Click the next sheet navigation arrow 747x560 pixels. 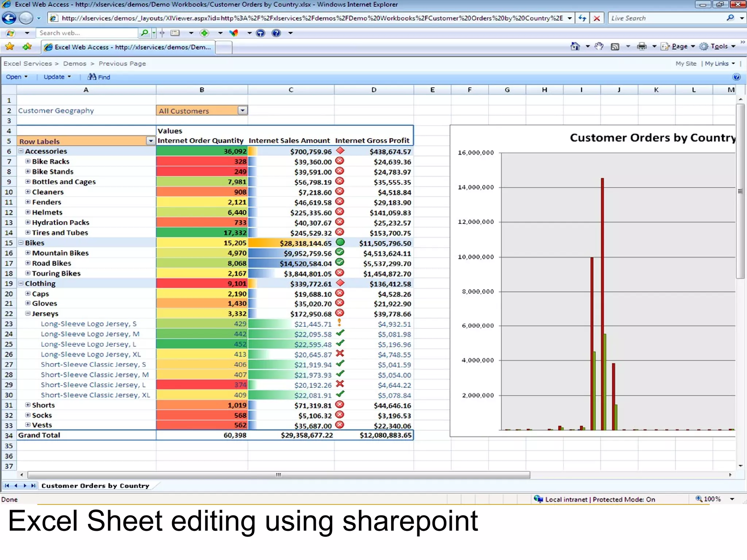[24, 486]
